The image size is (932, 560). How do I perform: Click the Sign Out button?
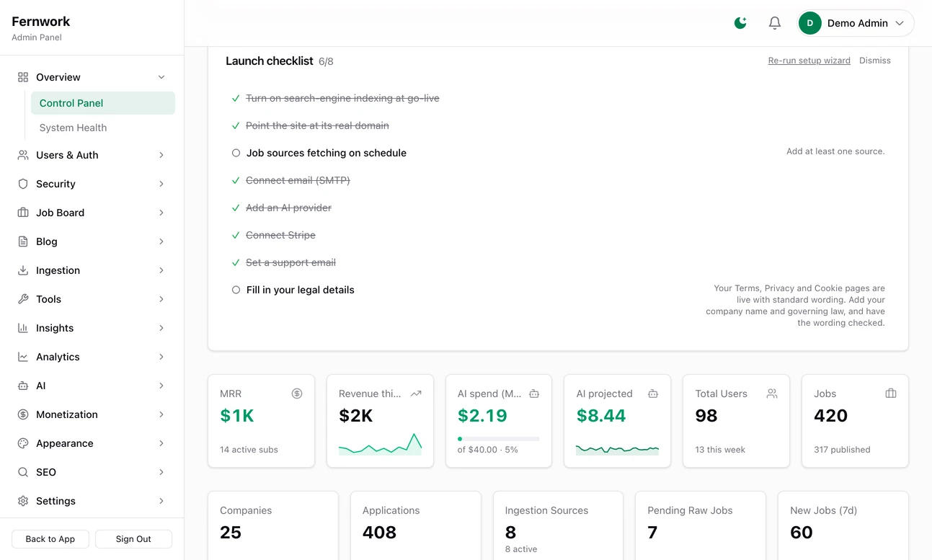(x=133, y=539)
